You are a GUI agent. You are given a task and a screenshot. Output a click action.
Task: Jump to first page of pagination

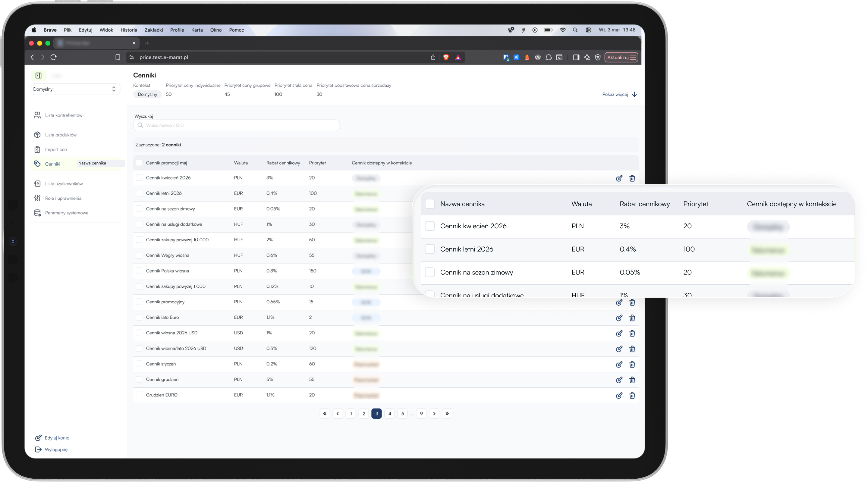click(325, 414)
